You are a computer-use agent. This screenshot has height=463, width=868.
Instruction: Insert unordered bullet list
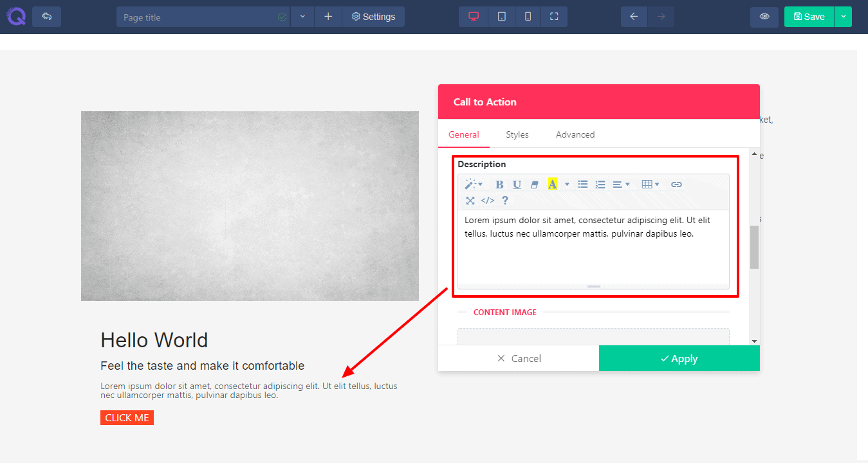point(583,185)
